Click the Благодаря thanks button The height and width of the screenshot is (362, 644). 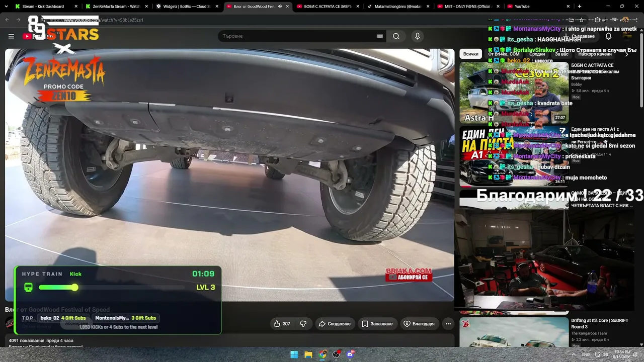tap(419, 324)
